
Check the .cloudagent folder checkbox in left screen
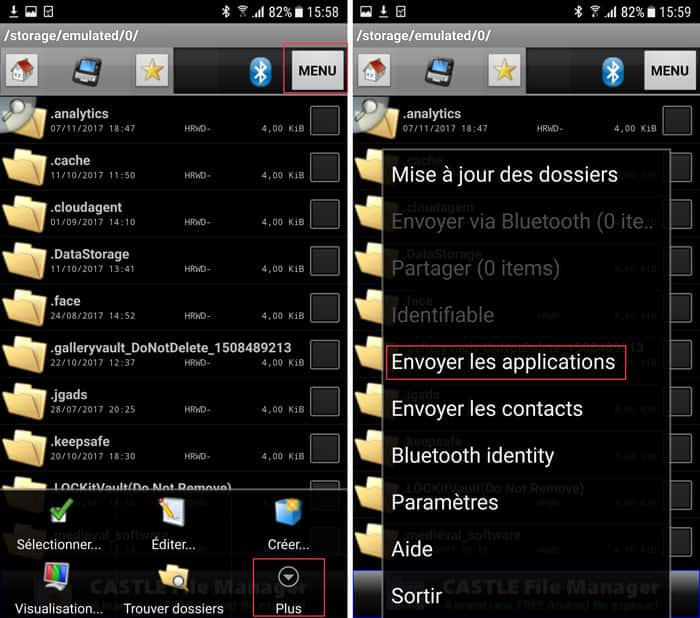tap(325, 214)
